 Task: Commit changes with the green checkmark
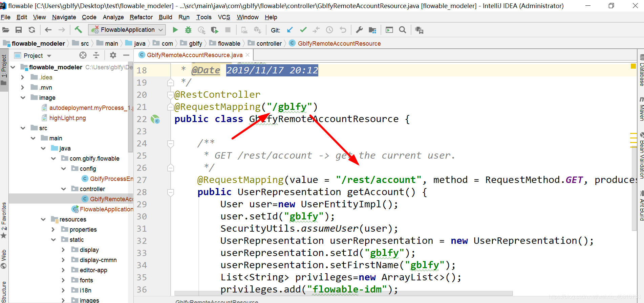click(303, 30)
